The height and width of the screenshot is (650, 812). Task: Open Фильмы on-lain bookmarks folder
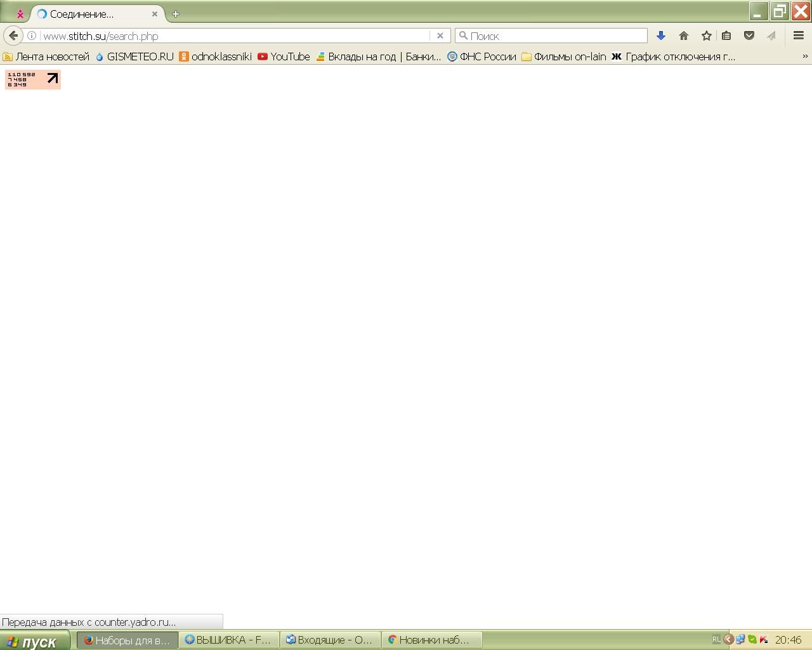click(563, 56)
